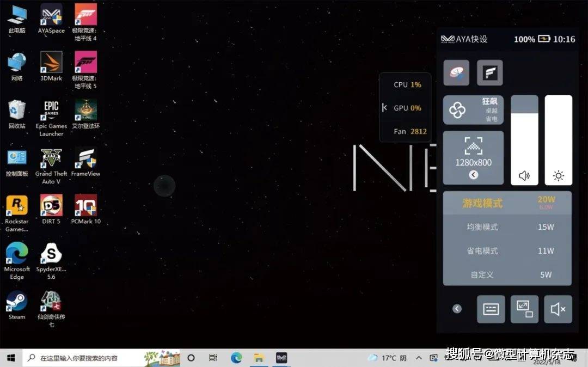Select 省电模式 11W power mode
The image size is (588, 367).
point(507,250)
